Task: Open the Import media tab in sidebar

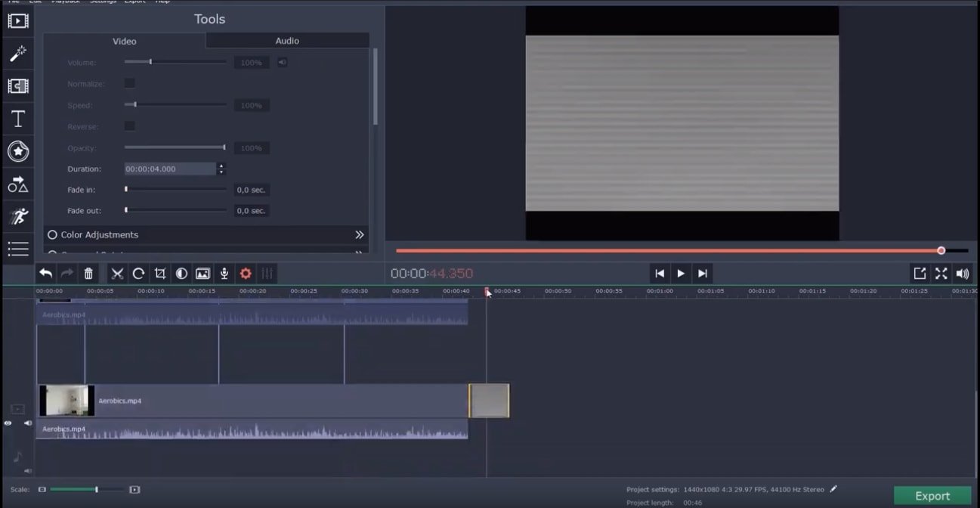Action: (18, 20)
